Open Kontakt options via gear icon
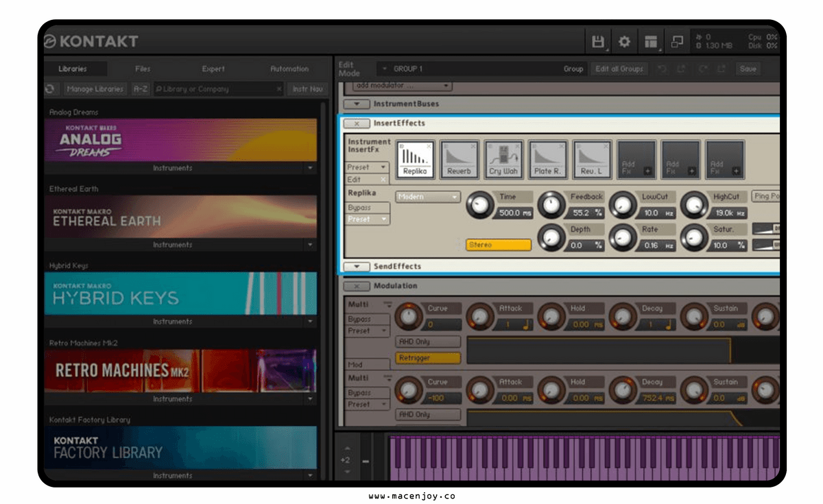Image resolution: width=823 pixels, height=504 pixels. click(624, 42)
